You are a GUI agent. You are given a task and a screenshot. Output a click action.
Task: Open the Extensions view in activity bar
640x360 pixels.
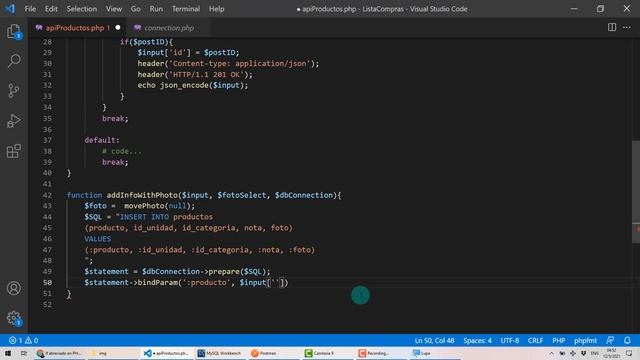(x=14, y=151)
